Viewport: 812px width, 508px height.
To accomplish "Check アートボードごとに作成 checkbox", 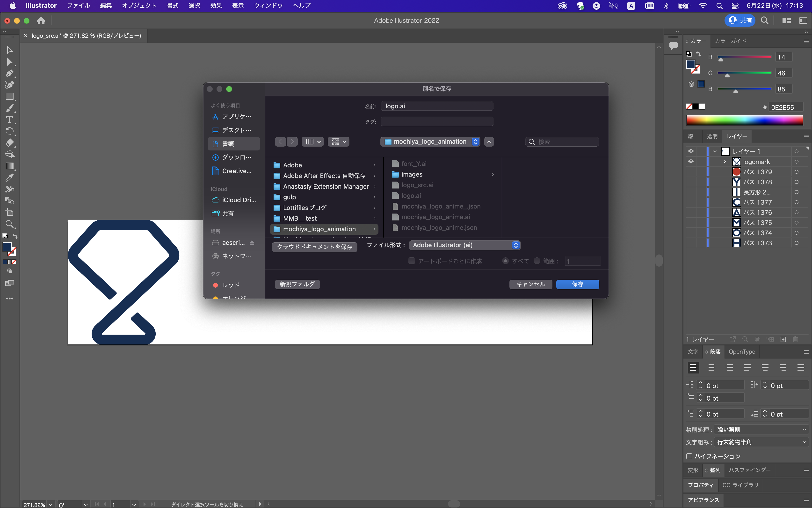I will click(411, 261).
